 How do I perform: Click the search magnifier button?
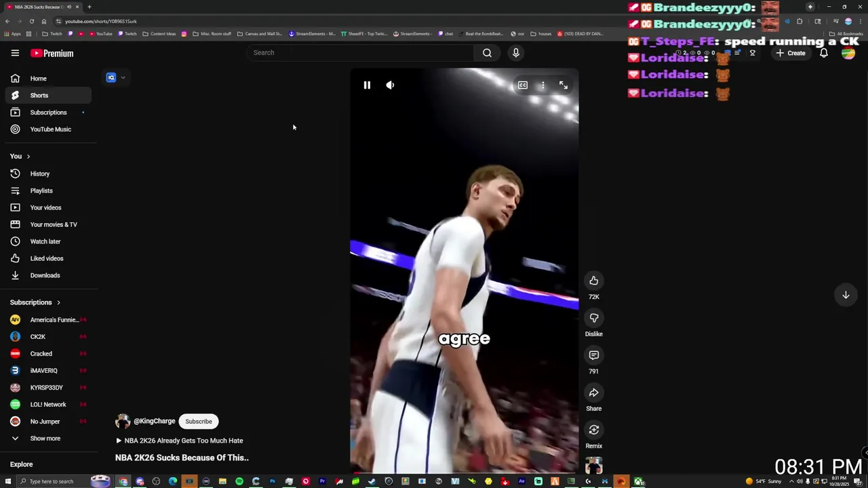coord(487,53)
